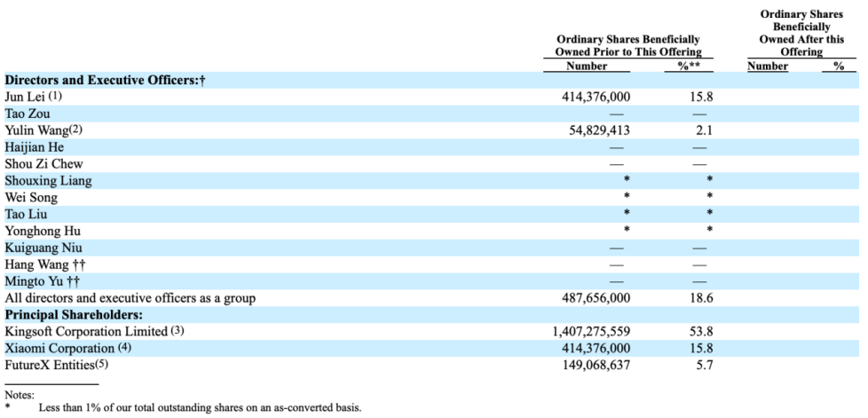868x418 pixels.
Task: Select the Notes label below the table
Action: (20, 395)
